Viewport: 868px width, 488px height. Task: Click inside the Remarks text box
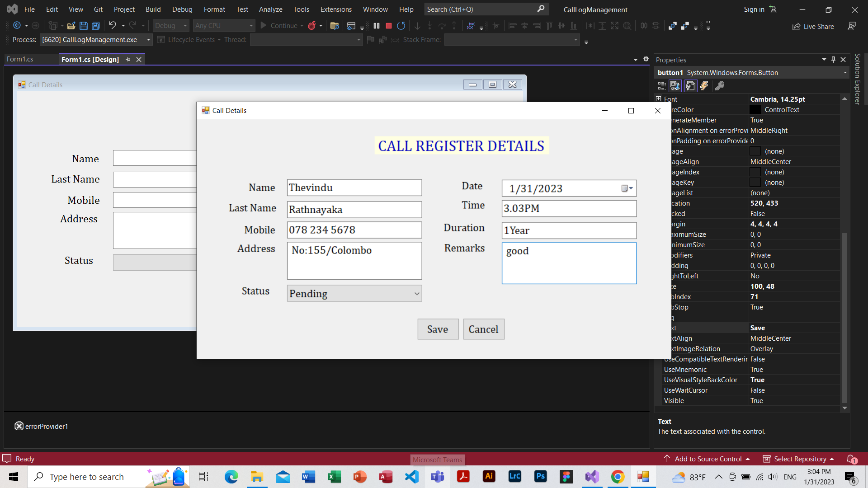tap(569, 263)
